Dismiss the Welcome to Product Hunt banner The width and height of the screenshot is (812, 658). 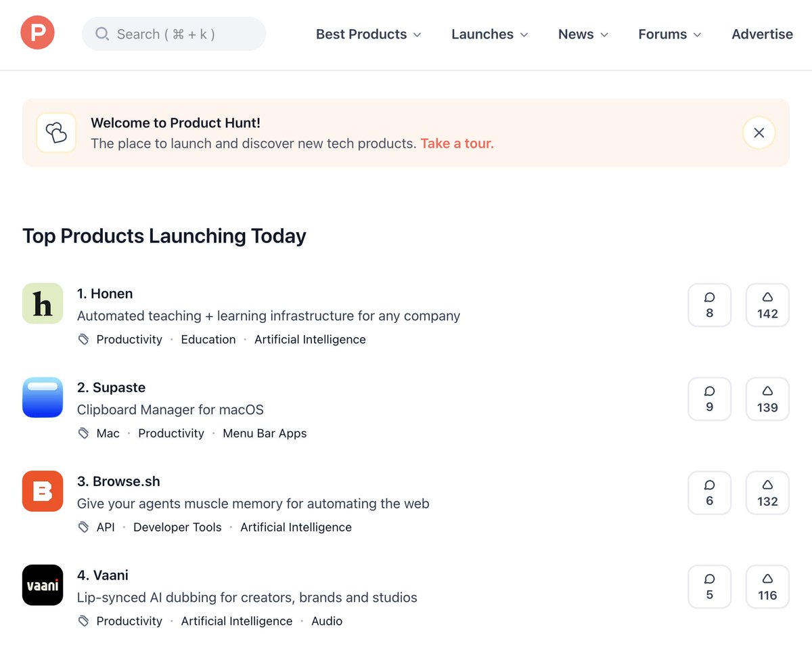[759, 133]
